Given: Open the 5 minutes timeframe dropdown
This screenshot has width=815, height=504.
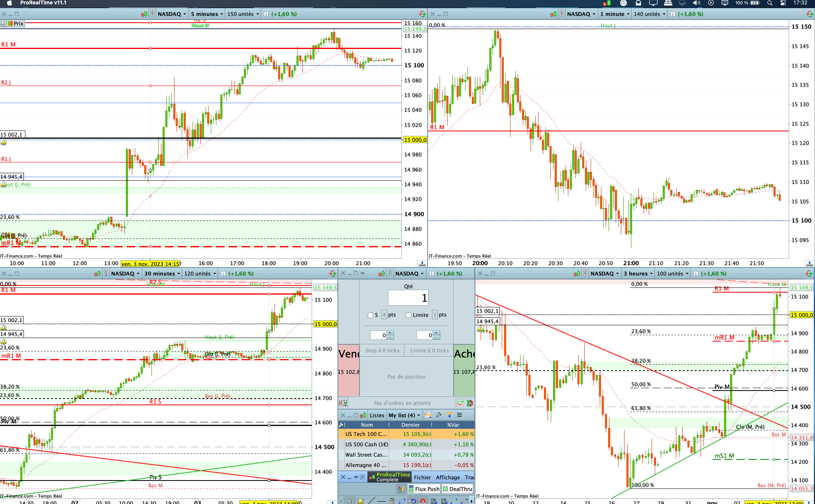Looking at the screenshot, I should pyautogui.click(x=206, y=14).
